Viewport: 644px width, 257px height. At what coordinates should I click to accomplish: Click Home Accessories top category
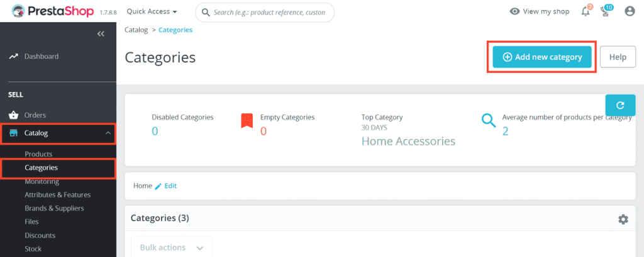408,142
